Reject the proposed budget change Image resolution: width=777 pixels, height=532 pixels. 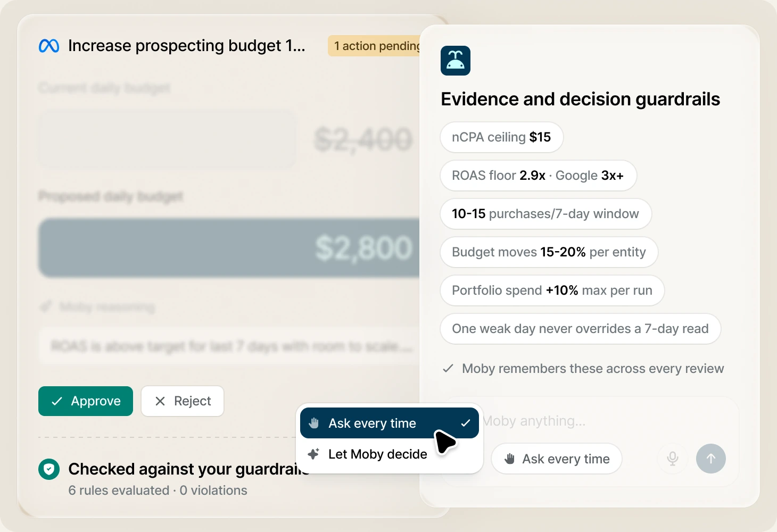click(x=183, y=401)
